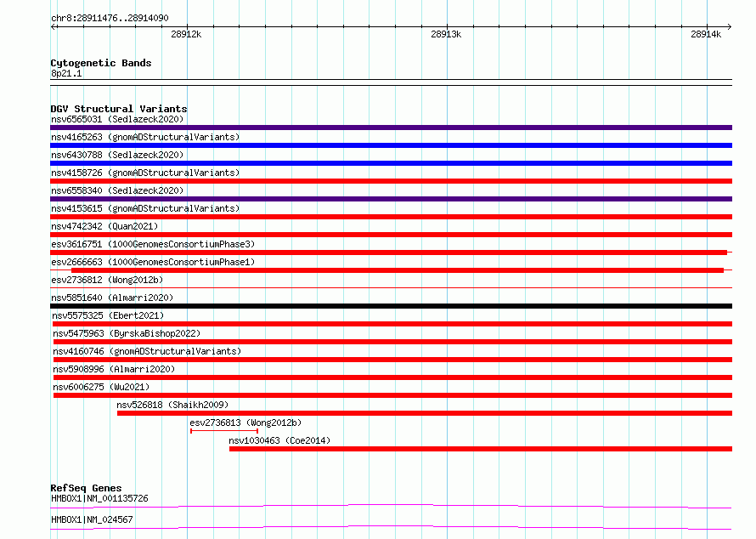Click the RefSeq Genes track title
Image resolution: width=756 pixels, height=539 pixels.
click(x=86, y=488)
